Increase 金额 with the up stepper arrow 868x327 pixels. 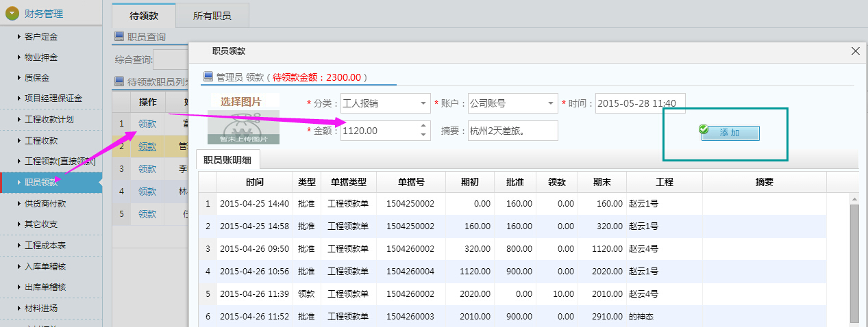click(x=423, y=126)
